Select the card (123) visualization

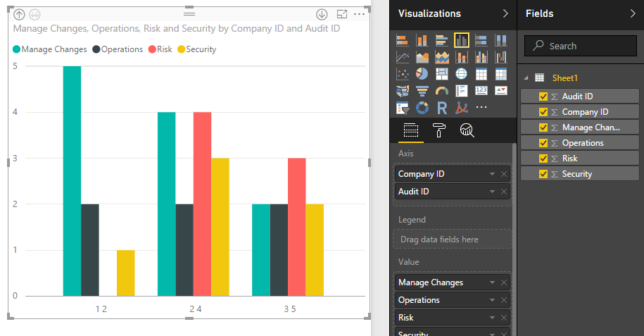click(x=481, y=90)
